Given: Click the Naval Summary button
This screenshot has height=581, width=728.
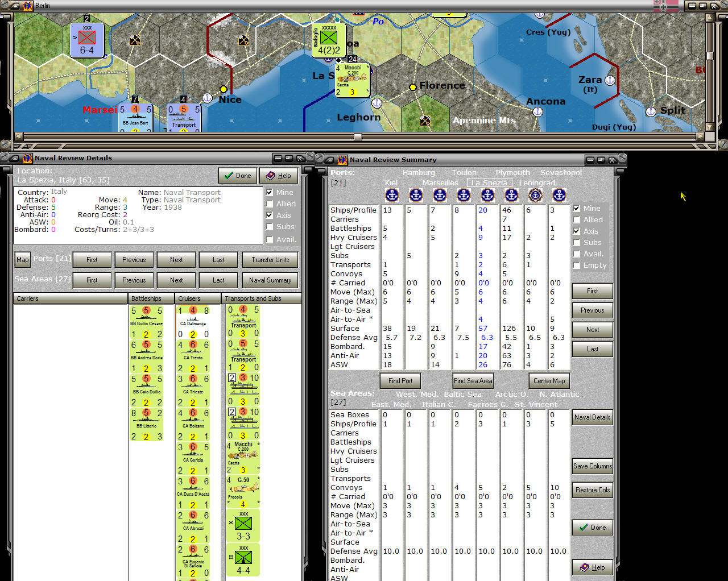Looking at the screenshot, I should [x=270, y=280].
